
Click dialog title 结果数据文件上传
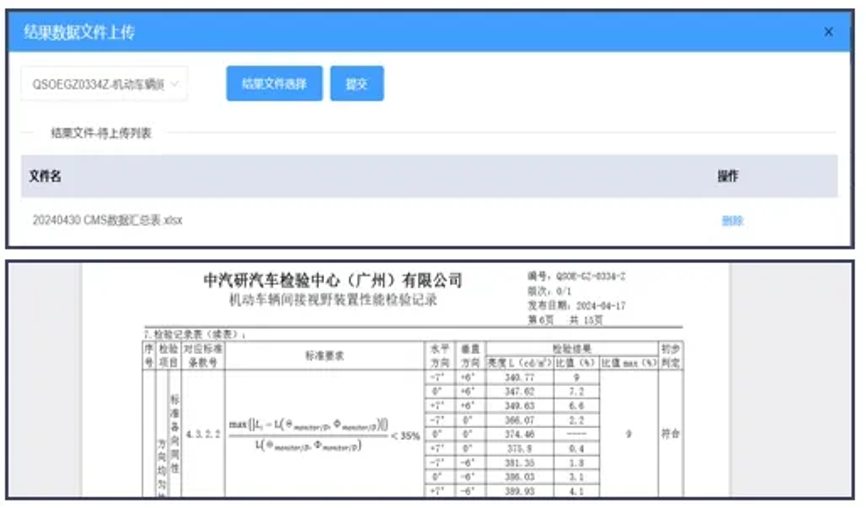(79, 32)
